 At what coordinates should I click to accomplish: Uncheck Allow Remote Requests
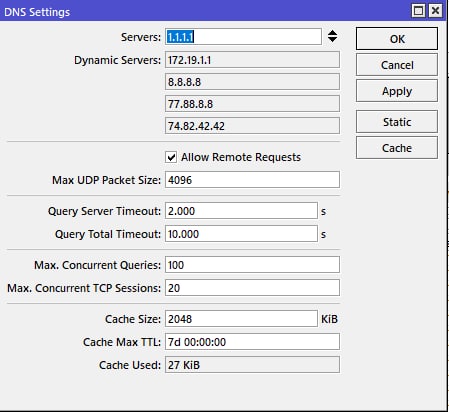click(x=171, y=157)
